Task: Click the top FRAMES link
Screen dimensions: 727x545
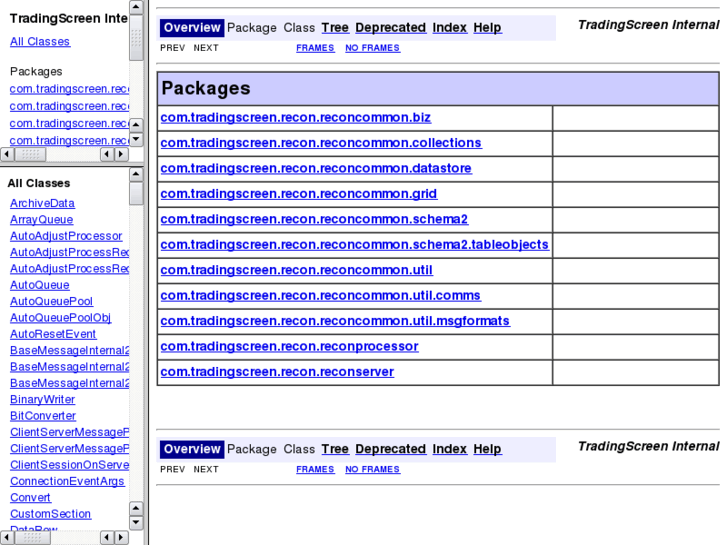Action: click(x=315, y=48)
